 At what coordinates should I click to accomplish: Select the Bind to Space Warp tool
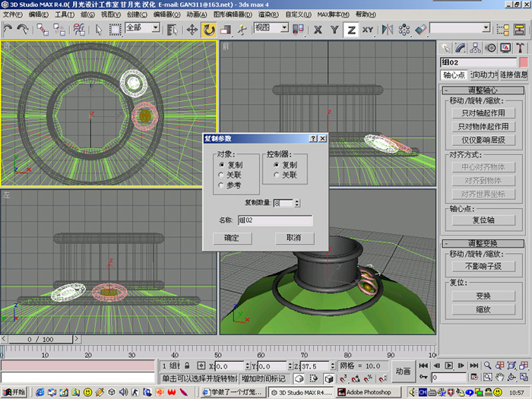pyautogui.click(x=79, y=30)
